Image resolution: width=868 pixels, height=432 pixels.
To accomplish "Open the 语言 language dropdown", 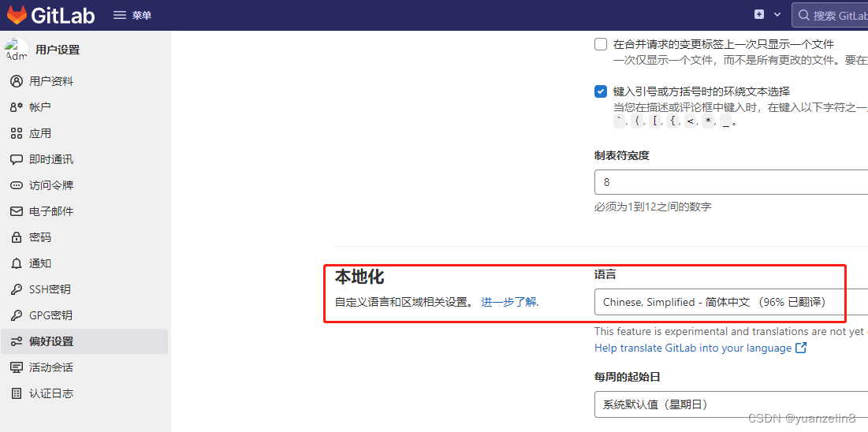I will [x=732, y=303].
